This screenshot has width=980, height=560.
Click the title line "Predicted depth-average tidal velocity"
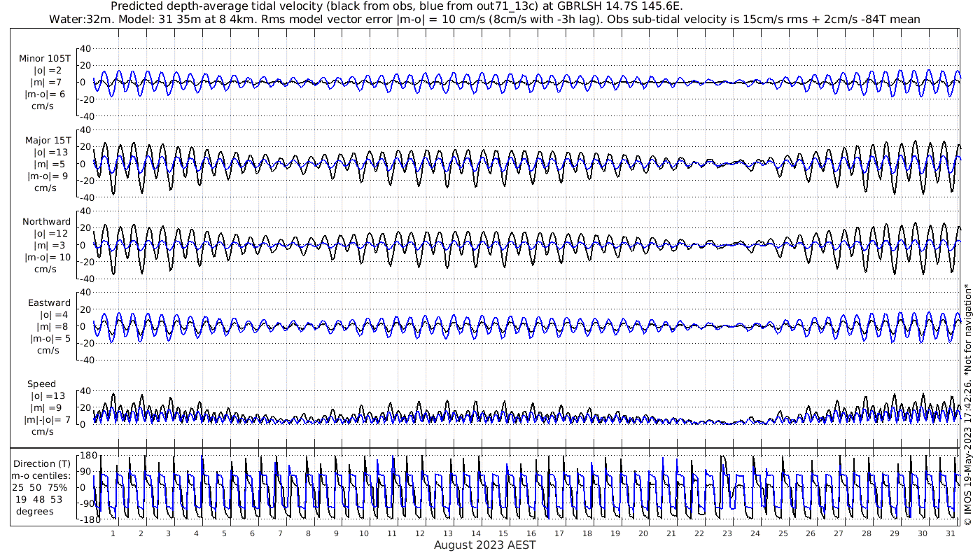[x=398, y=6]
